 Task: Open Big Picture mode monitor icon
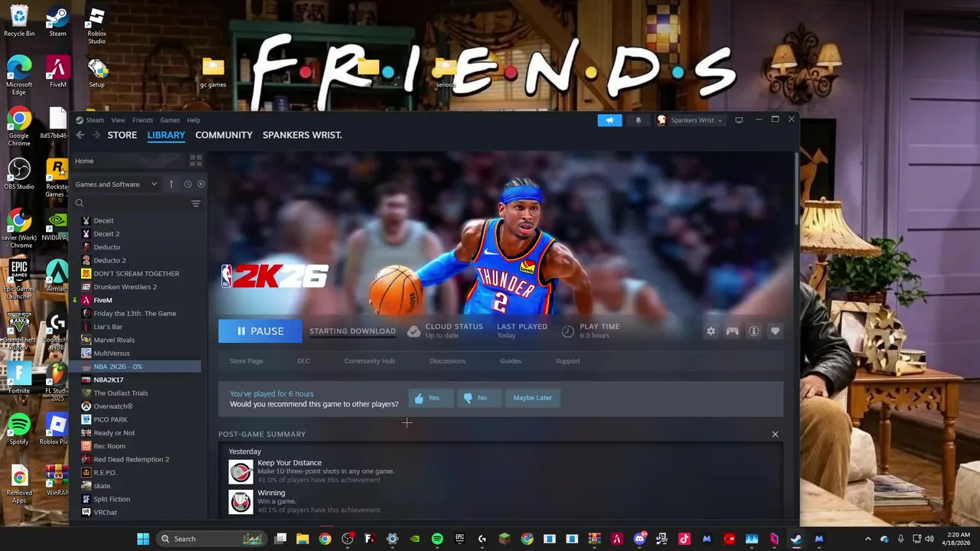click(739, 120)
